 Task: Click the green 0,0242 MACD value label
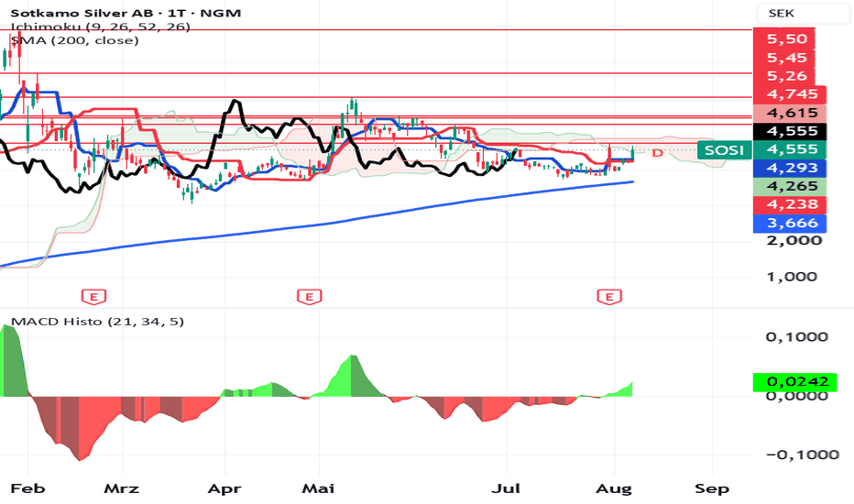795,381
